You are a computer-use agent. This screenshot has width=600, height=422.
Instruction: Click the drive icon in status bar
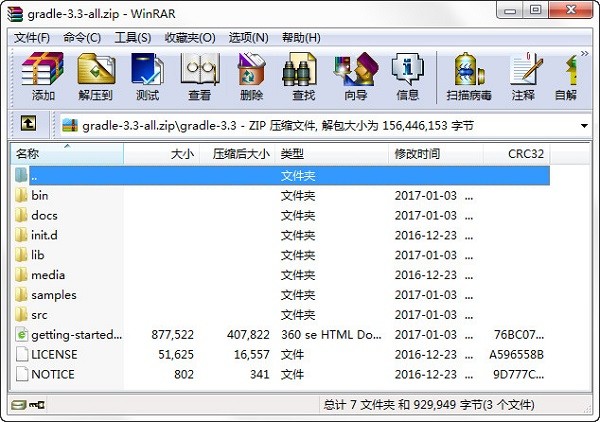(x=18, y=405)
